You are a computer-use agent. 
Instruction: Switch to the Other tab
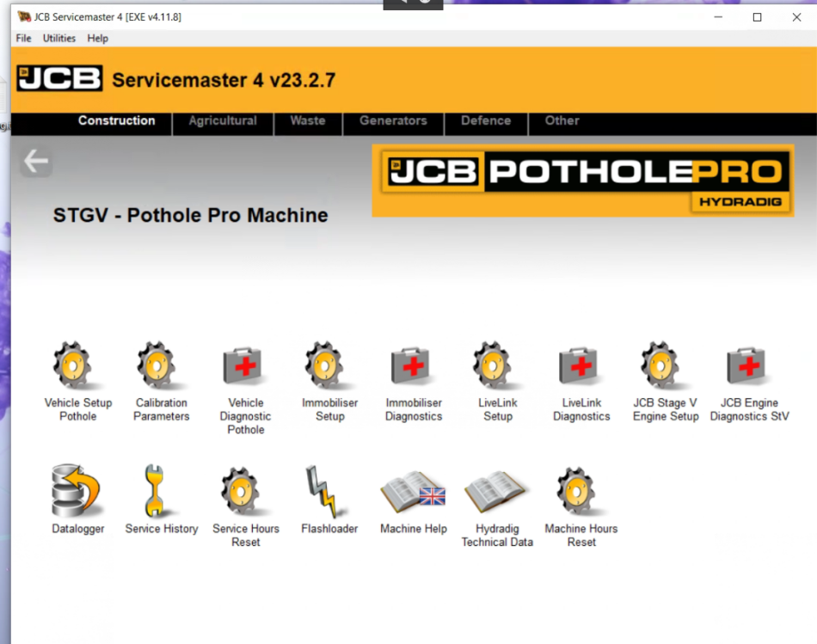(562, 120)
